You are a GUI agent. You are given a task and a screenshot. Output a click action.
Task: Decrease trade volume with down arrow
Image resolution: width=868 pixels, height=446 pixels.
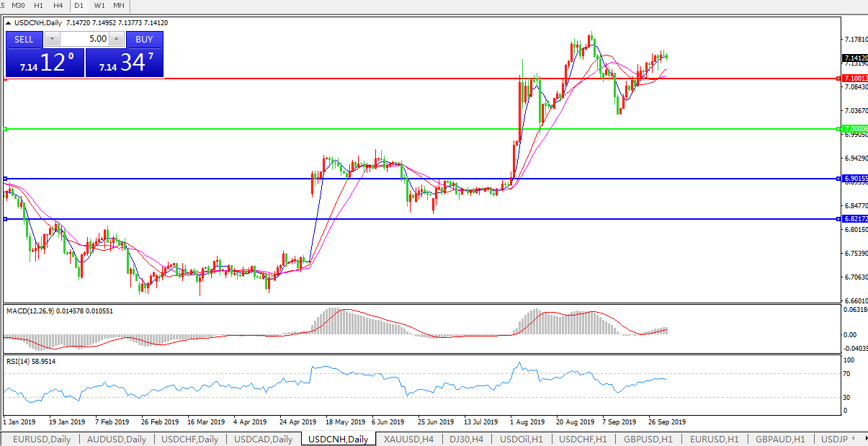click(52, 40)
